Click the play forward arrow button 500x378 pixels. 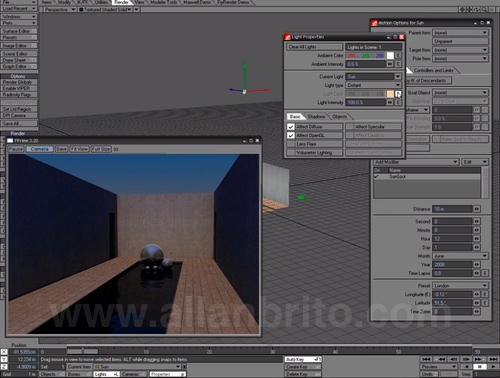(x=493, y=367)
